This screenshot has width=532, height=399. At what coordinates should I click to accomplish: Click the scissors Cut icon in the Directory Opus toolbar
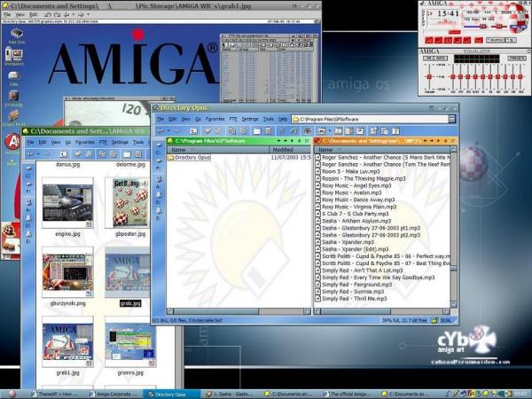click(x=282, y=131)
